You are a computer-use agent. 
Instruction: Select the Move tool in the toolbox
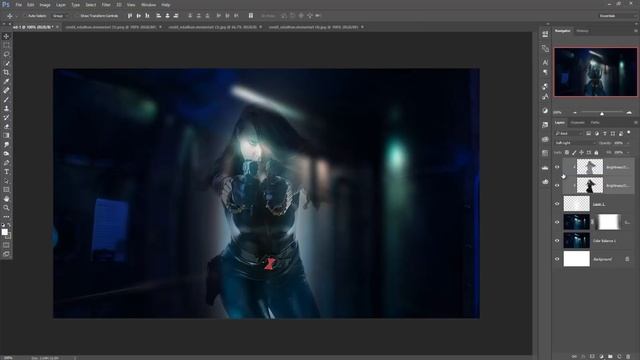click(6, 36)
